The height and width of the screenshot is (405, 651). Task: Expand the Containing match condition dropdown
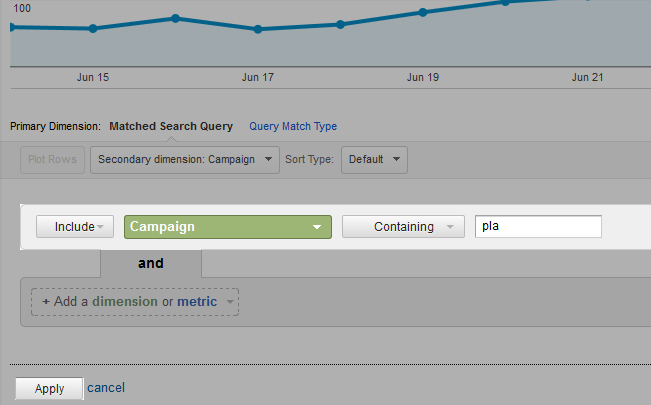point(403,227)
